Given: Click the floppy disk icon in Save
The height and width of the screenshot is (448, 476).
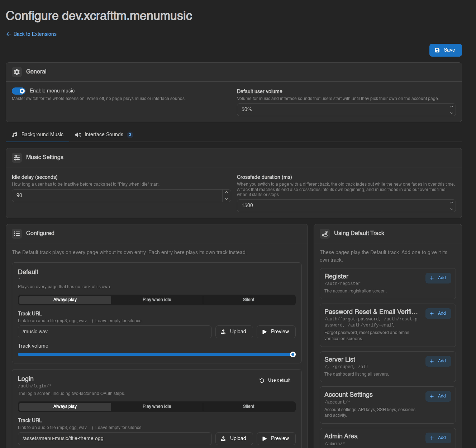Looking at the screenshot, I should (437, 50).
